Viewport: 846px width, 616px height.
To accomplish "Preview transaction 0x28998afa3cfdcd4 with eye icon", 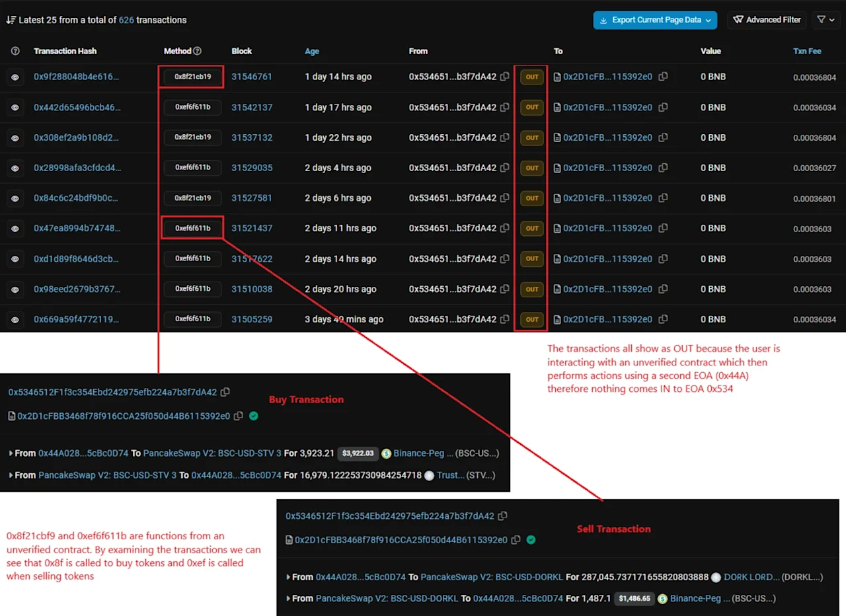I will tap(15, 169).
